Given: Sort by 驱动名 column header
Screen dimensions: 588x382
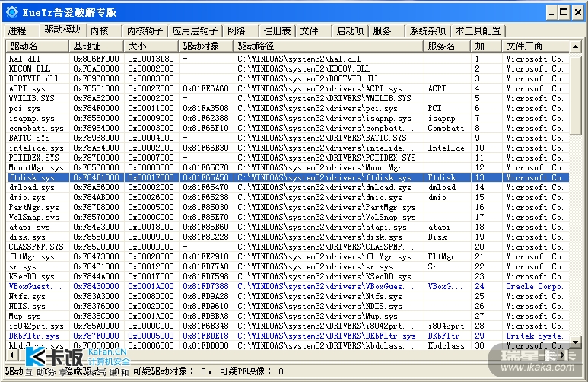Looking at the screenshot, I should click(37, 46).
